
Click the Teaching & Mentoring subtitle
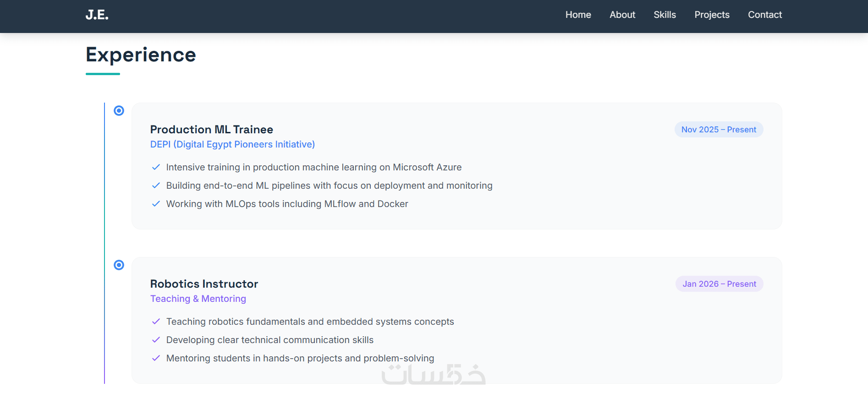tap(198, 299)
